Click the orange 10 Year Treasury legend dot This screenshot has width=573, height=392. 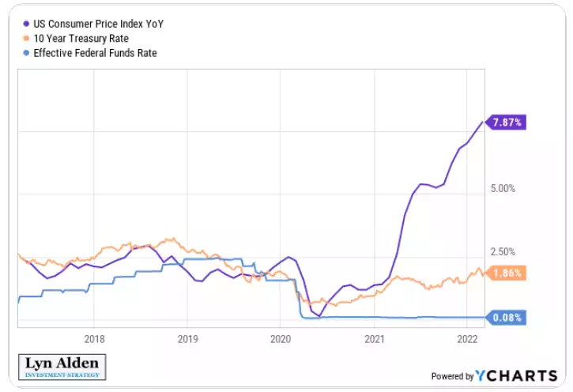[26, 38]
